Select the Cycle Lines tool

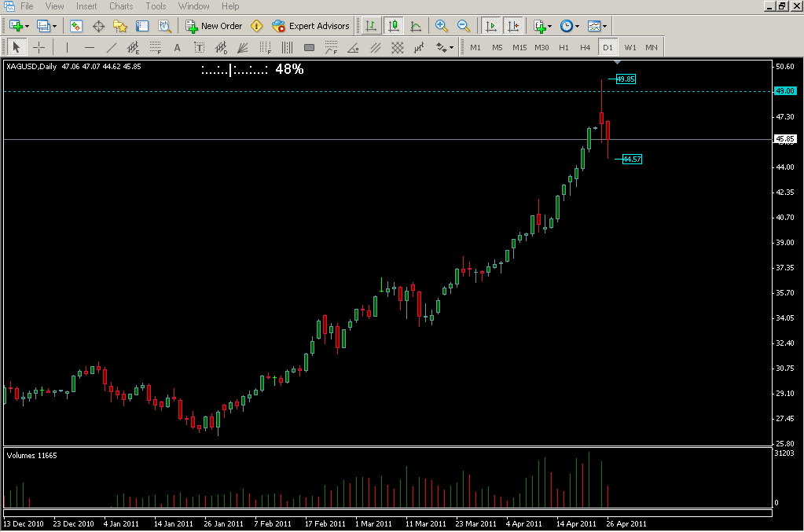287,48
